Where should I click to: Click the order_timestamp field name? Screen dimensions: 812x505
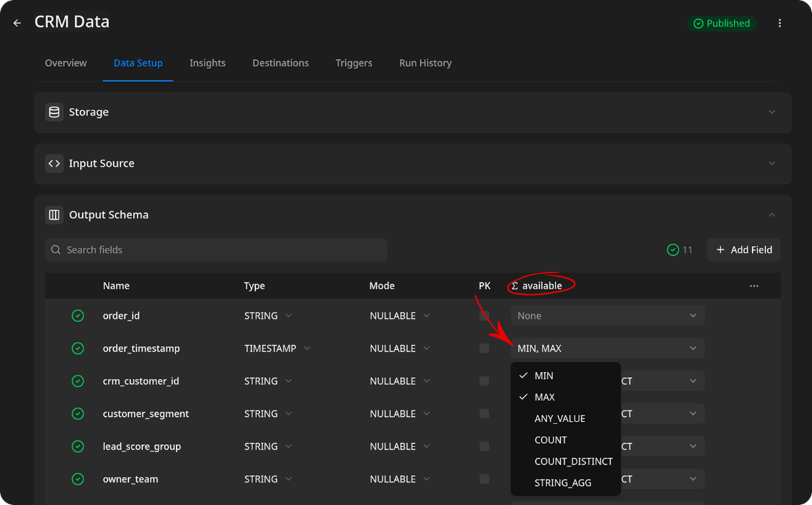141,349
